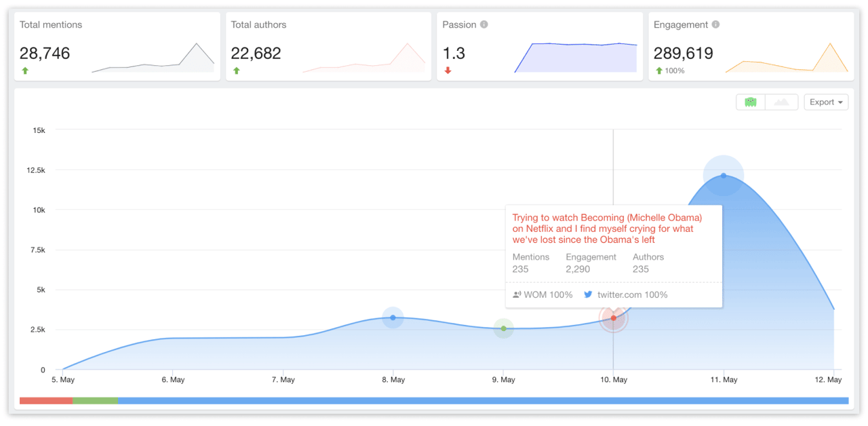Click the green arrow next to 100%
The image size is (868, 426).
coord(658,71)
